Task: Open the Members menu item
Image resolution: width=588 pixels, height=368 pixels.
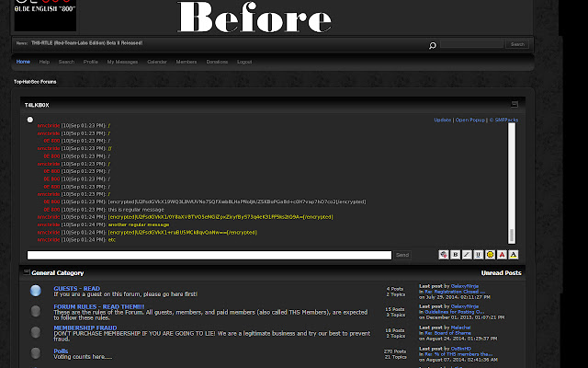Action: [187, 62]
